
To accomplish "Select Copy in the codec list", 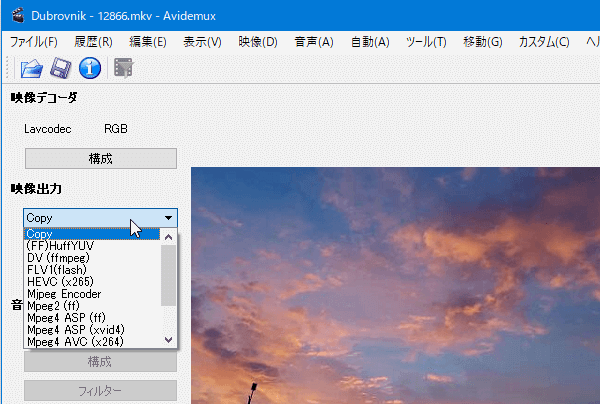I will click(x=92, y=234).
